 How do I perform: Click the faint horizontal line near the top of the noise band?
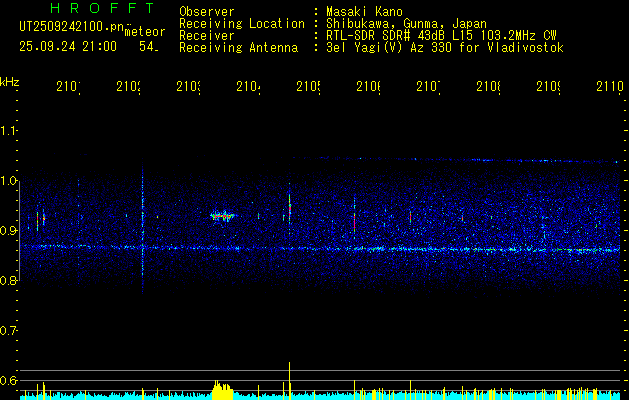coord(457,160)
